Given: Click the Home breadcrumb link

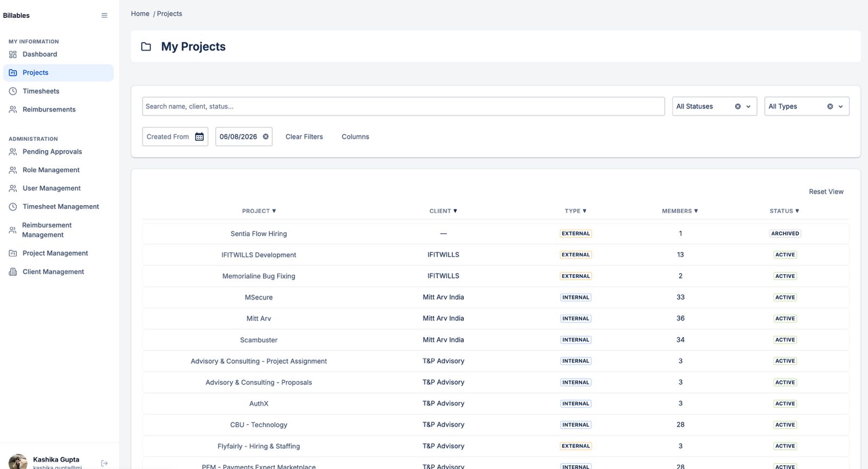Looking at the screenshot, I should point(140,14).
